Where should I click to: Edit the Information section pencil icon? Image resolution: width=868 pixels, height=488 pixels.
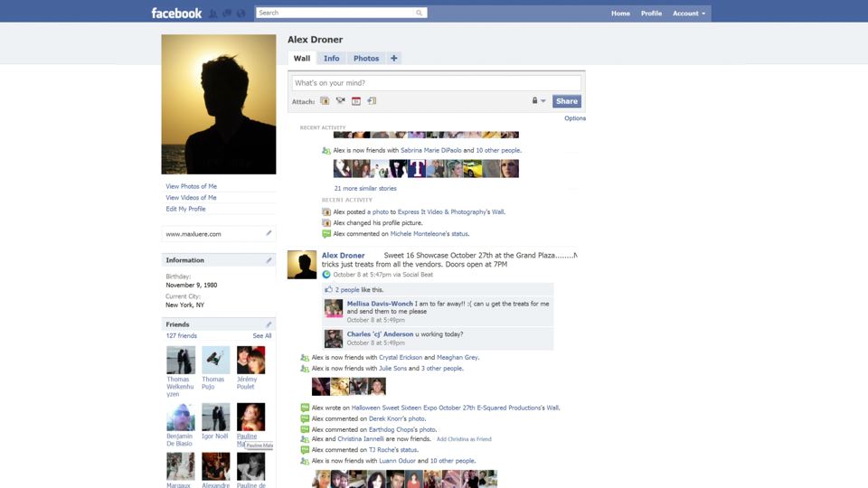pyautogui.click(x=269, y=260)
